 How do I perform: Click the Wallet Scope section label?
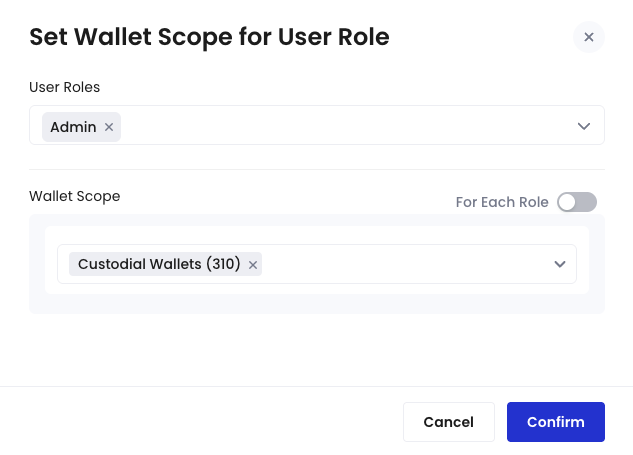click(x=74, y=196)
